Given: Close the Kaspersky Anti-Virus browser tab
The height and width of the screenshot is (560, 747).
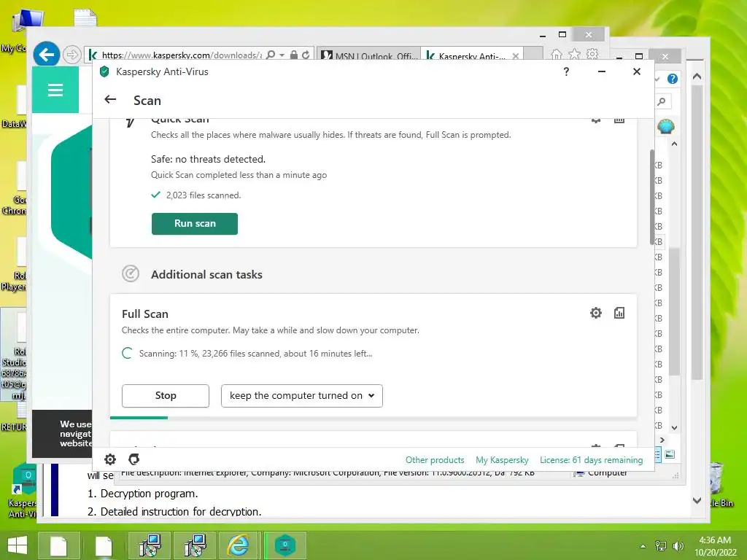Looking at the screenshot, I should (516, 55).
